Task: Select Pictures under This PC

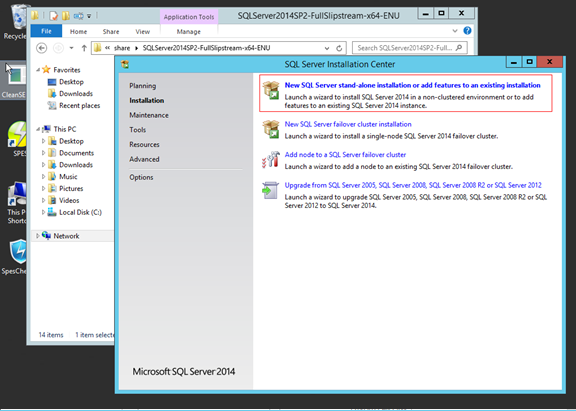Action: [71, 188]
